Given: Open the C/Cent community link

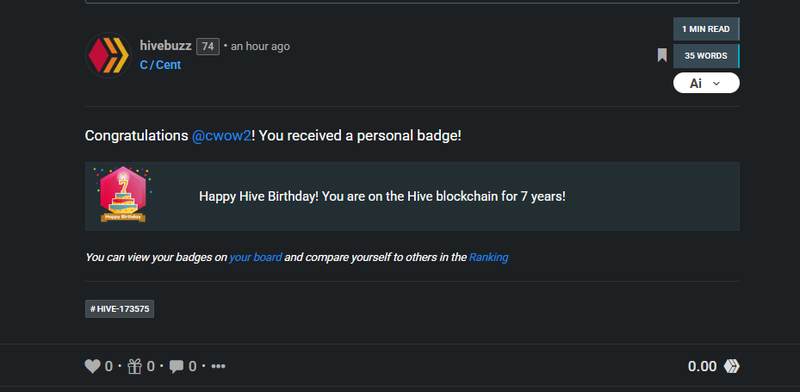Looking at the screenshot, I should 160,65.
